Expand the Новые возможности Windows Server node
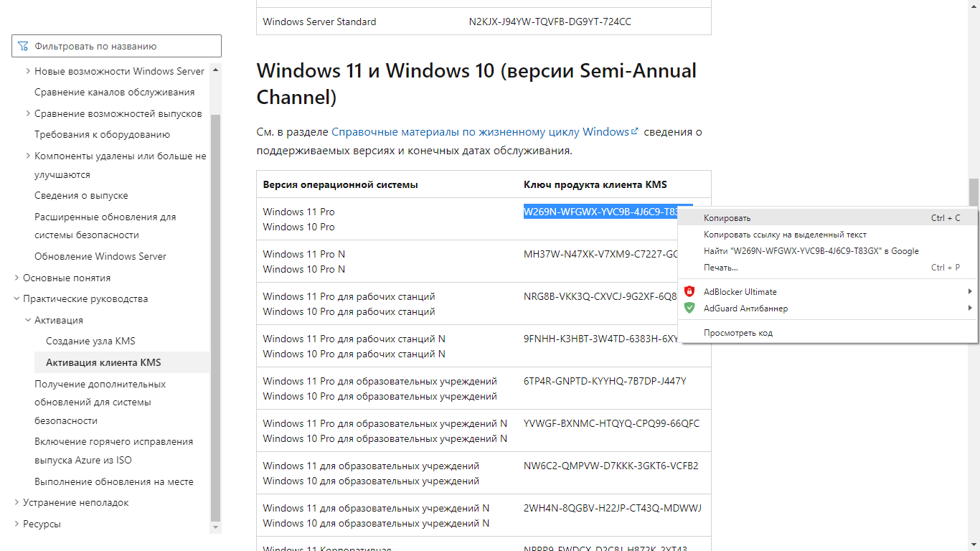Screen dimensions: 980x551 coord(28,71)
